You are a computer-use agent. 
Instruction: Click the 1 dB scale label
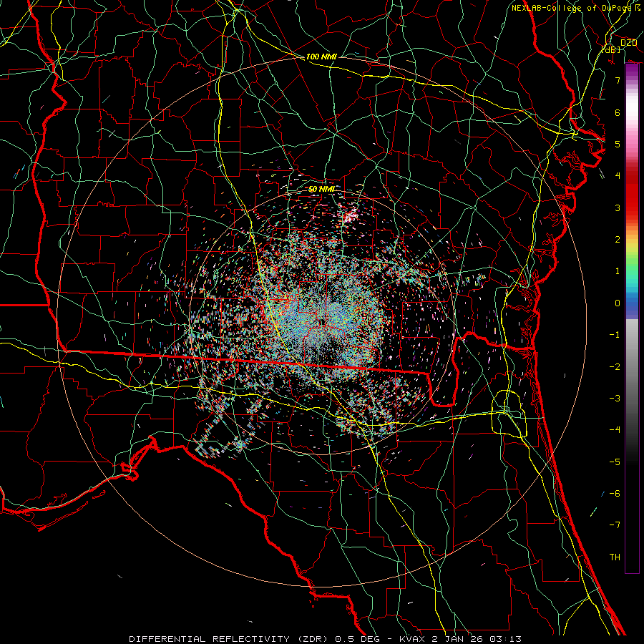click(x=618, y=271)
